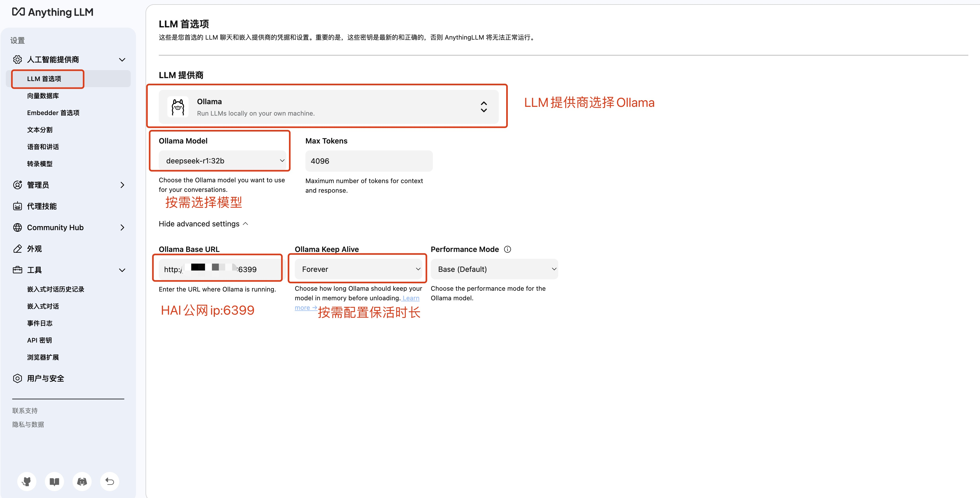Viewport: 980px width, 498px height.
Task: Expand the Community Hub chevron
Action: pos(122,227)
